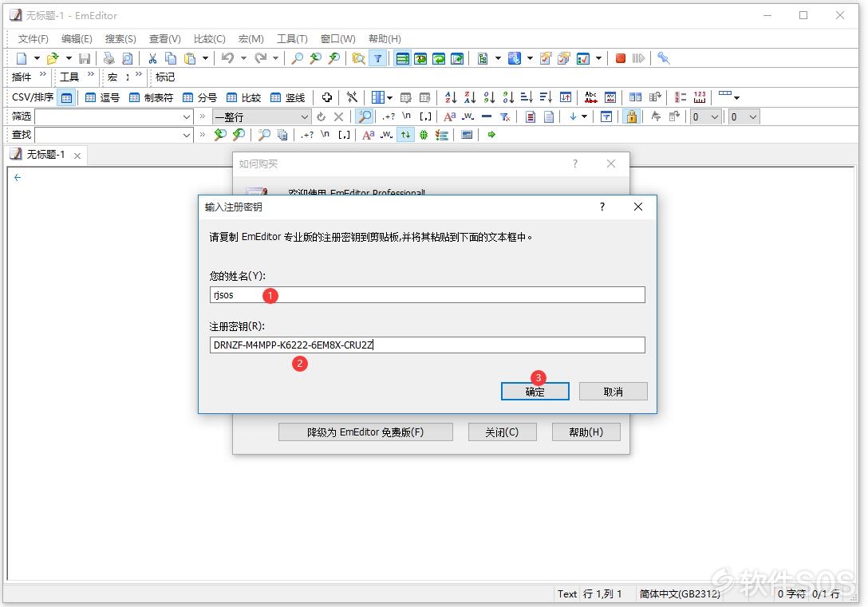
Task: Click the Sort A to Z icon
Action: pyautogui.click(x=451, y=97)
